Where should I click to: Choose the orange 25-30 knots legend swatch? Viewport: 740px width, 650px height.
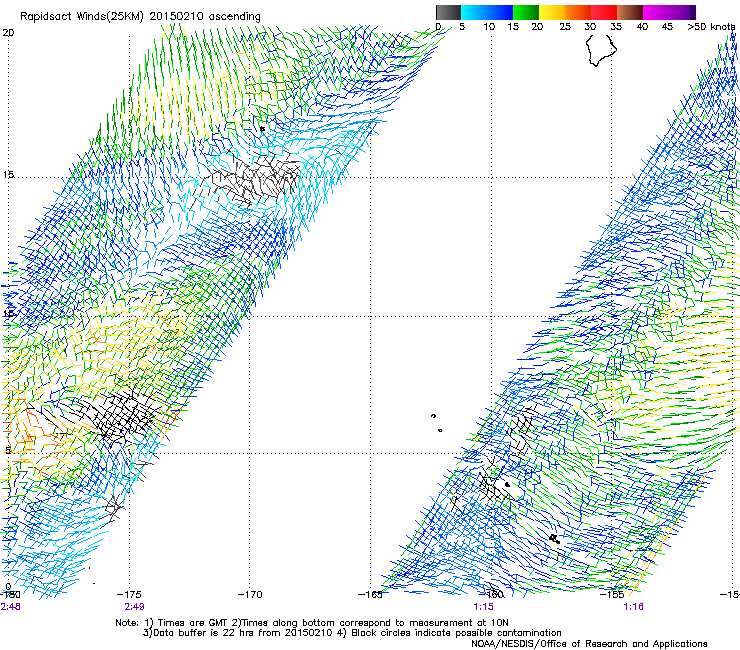pos(578,12)
